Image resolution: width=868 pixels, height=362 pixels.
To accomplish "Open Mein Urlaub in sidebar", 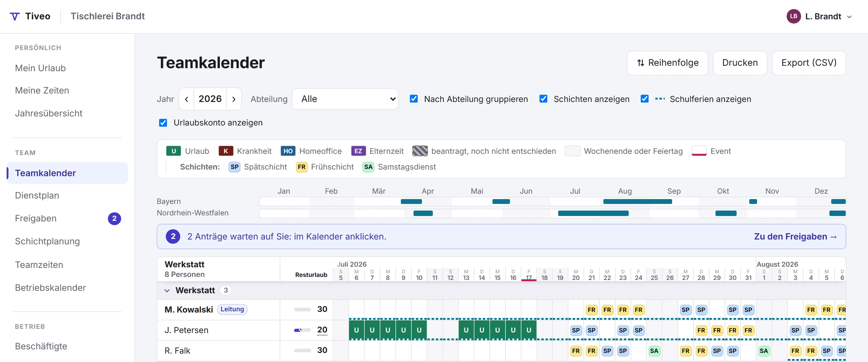I will coord(40,68).
